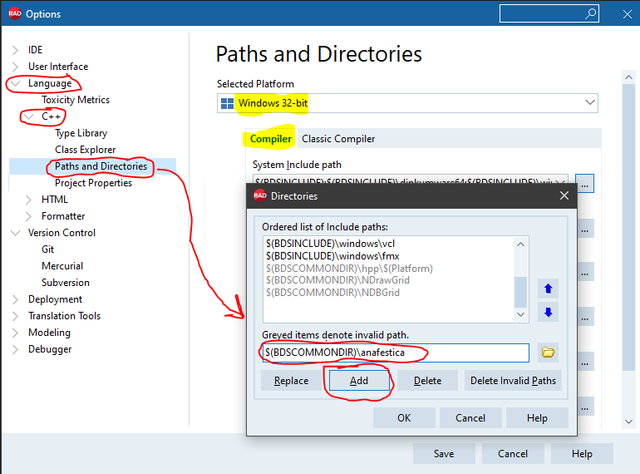This screenshot has width=640, height=474.
Task: Click the search magnifier icon in title bar
Action: 590,14
